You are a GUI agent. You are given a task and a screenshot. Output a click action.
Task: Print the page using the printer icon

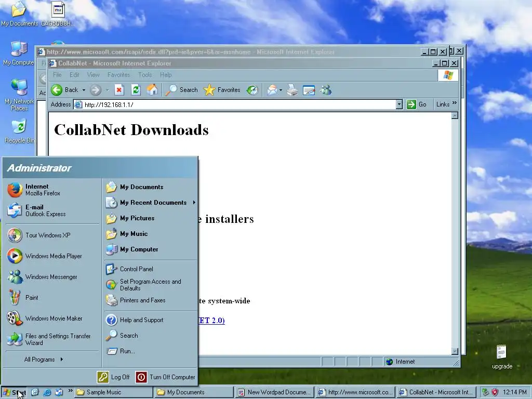click(x=292, y=90)
